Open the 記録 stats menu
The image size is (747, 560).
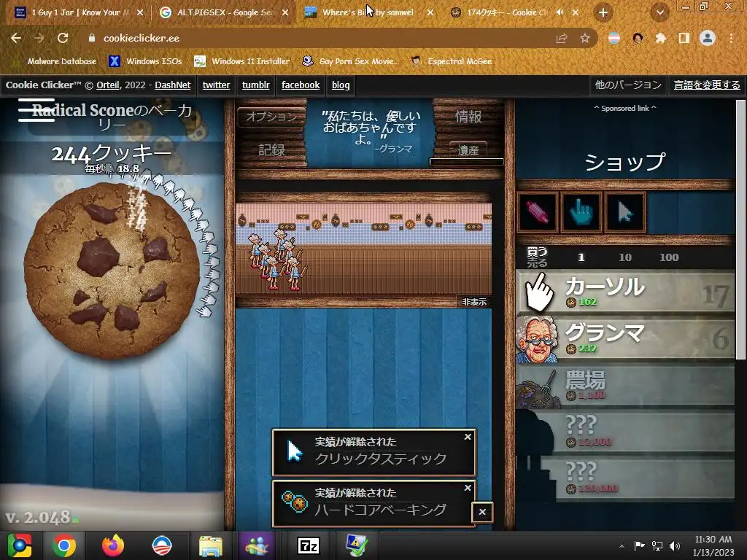coord(271,150)
